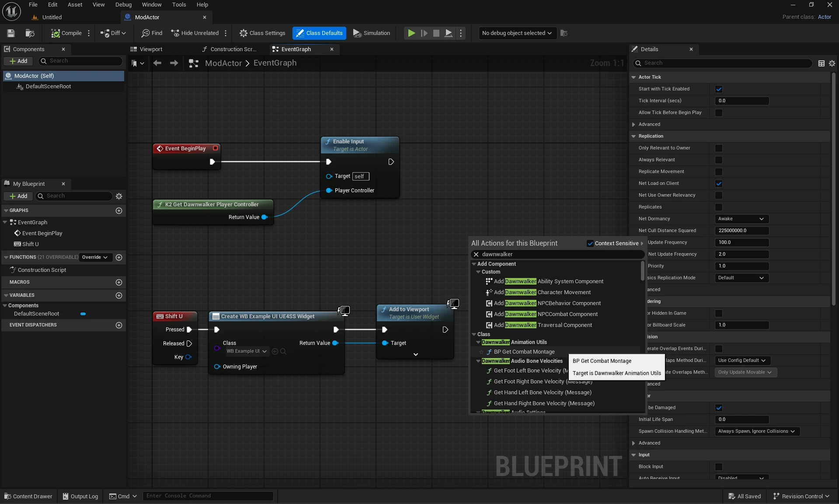Navigate back in graph history

click(x=157, y=63)
